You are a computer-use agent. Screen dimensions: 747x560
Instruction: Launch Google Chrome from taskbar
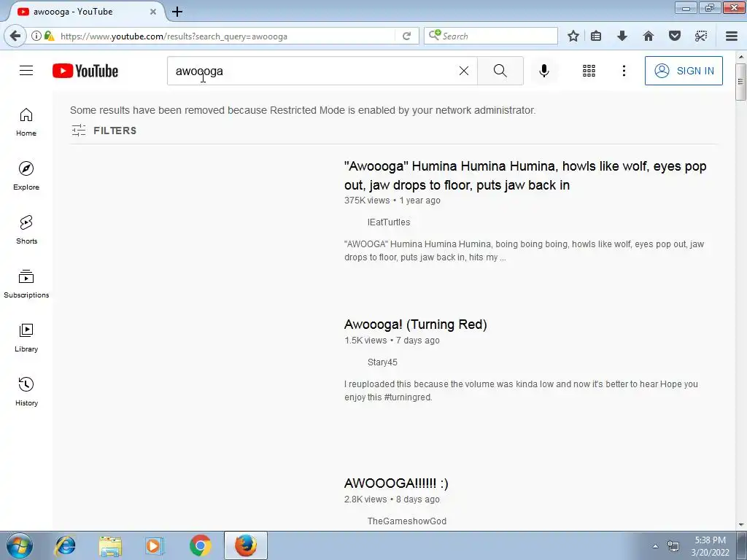pyautogui.click(x=201, y=545)
